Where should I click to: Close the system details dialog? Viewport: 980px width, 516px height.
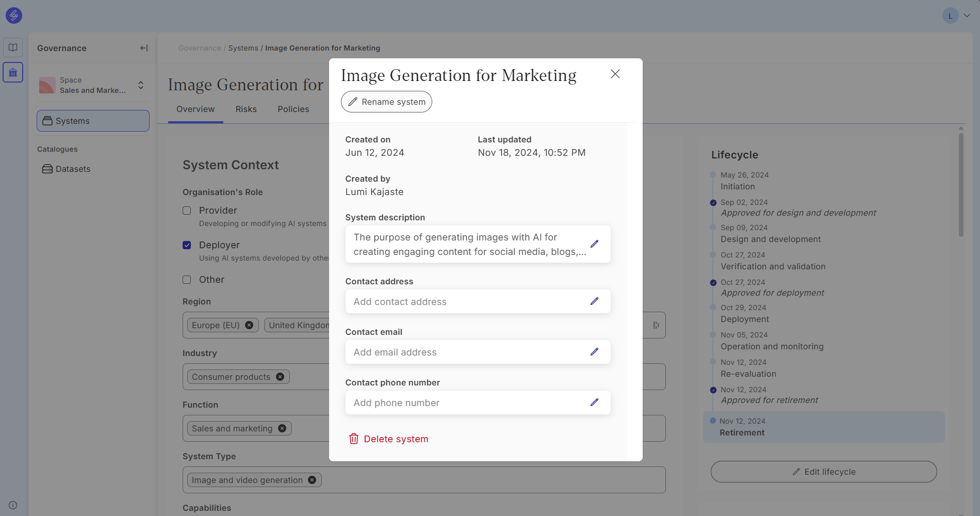pyautogui.click(x=615, y=74)
